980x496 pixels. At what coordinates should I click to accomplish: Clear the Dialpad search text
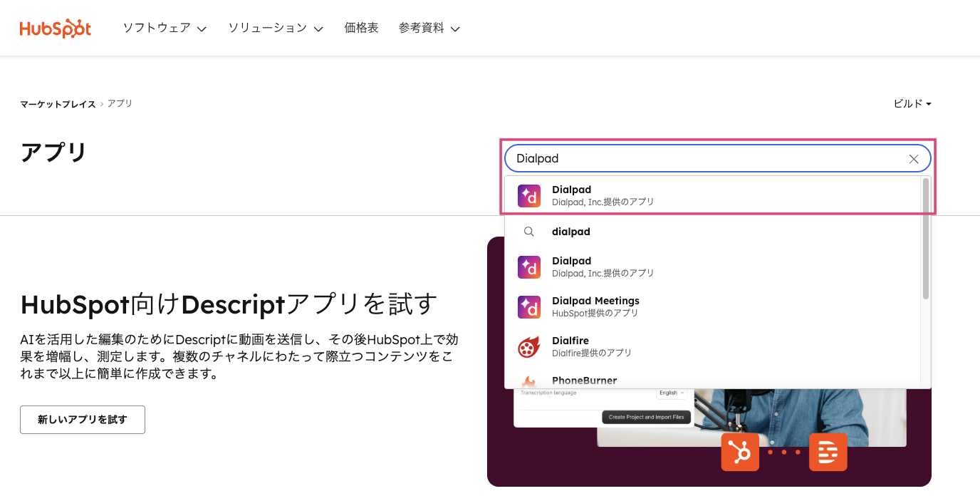point(913,159)
